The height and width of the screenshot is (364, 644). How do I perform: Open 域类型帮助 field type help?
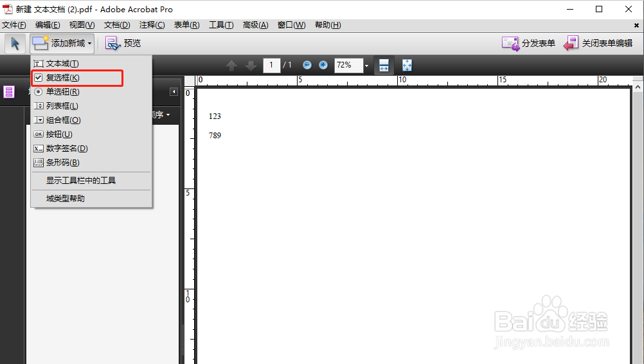pyautogui.click(x=91, y=199)
